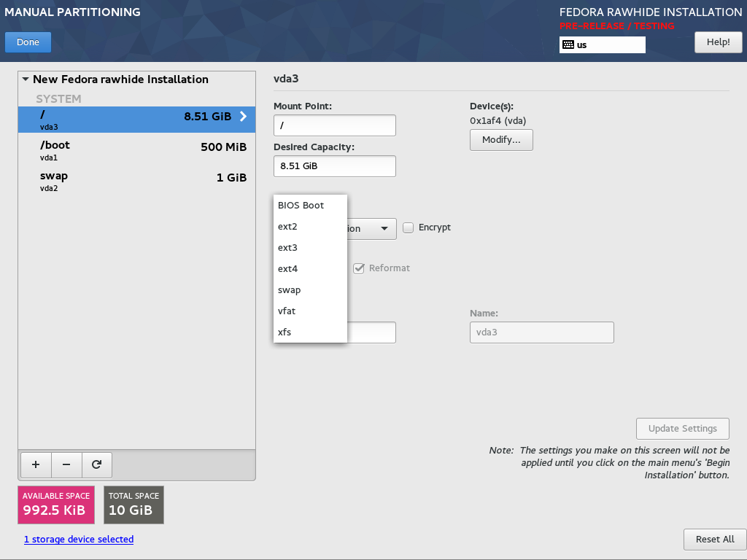Click the Modify... device button
The image size is (747, 560).
501,140
